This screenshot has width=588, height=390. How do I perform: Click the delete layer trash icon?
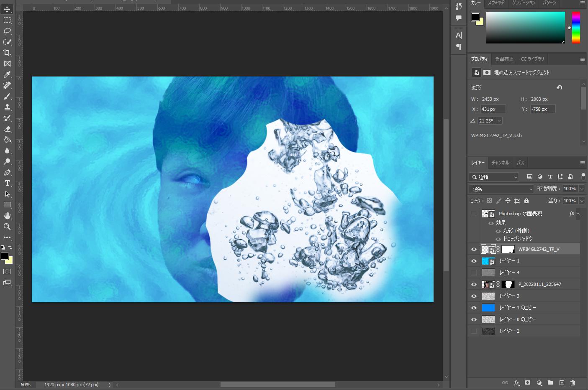573,382
